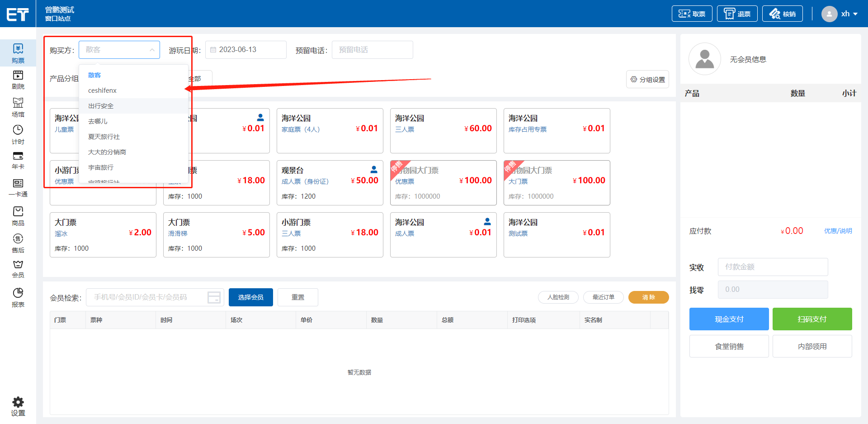The width and height of the screenshot is (868, 424).
Task: Open the 年卡 annual card module
Action: (18, 161)
